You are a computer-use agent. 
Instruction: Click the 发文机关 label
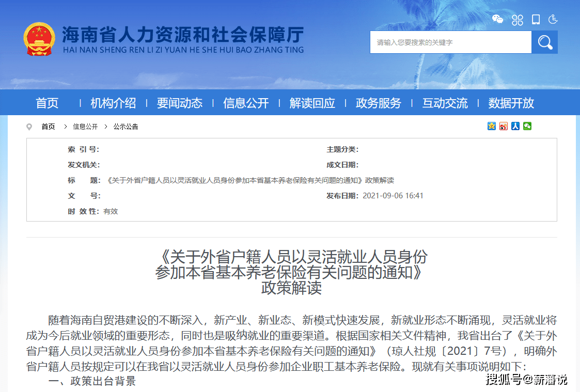click(x=84, y=165)
